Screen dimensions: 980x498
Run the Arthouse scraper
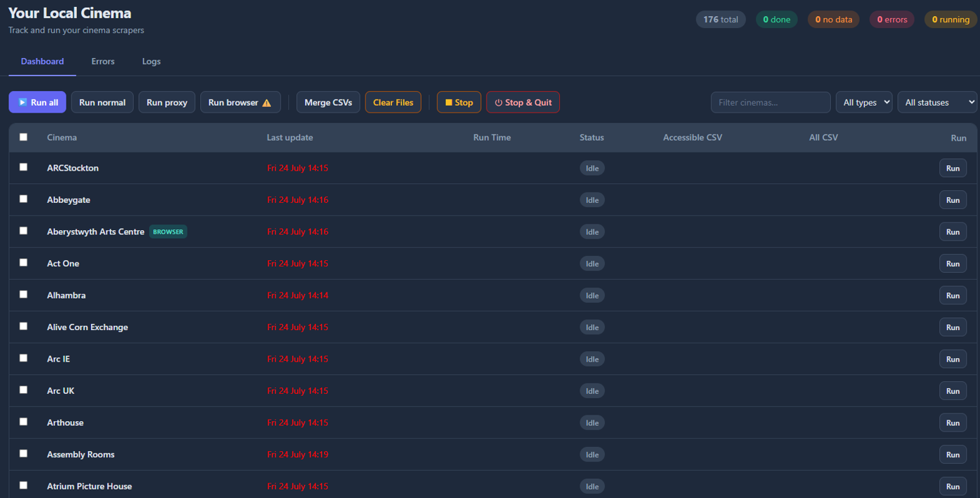click(x=953, y=422)
